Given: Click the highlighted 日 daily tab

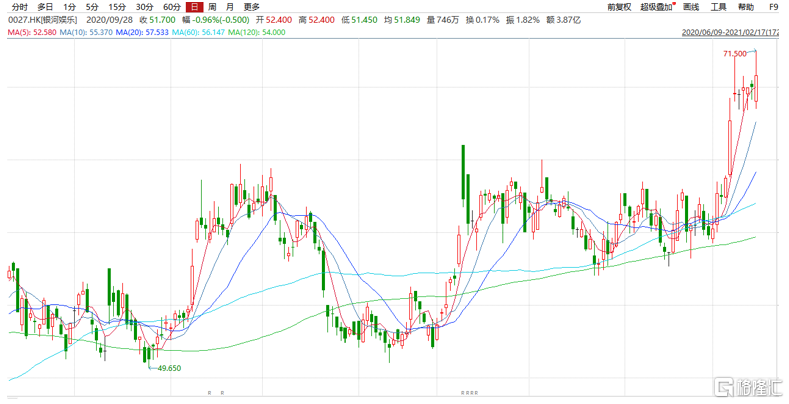Looking at the screenshot, I should click(x=195, y=7).
